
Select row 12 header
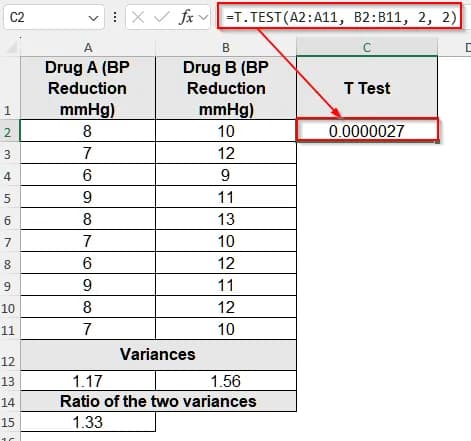(x=10, y=355)
